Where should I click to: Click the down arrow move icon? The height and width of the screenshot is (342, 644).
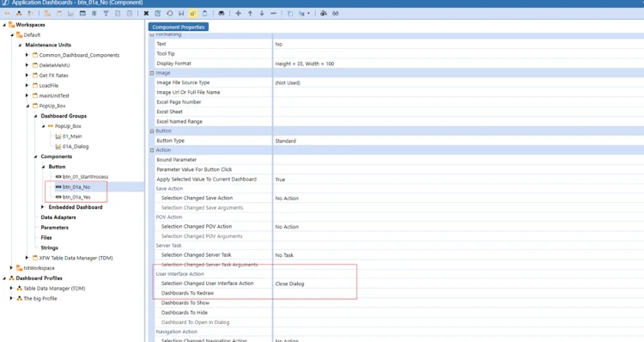pos(262,14)
